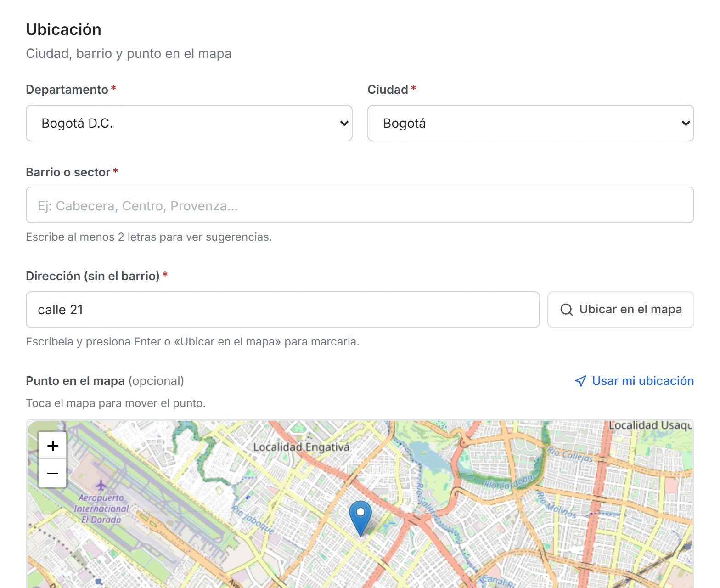Open the Ciudad dropdown showing Bogotá
The image size is (720, 588).
(x=530, y=123)
